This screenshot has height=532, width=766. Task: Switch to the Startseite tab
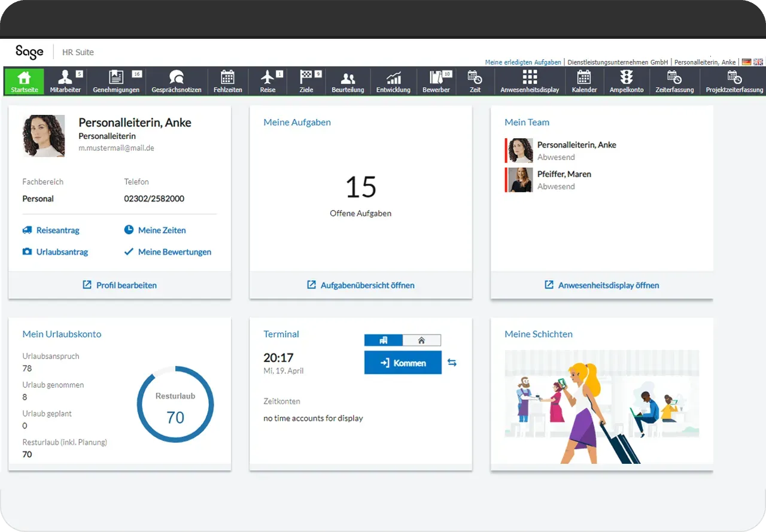24,81
